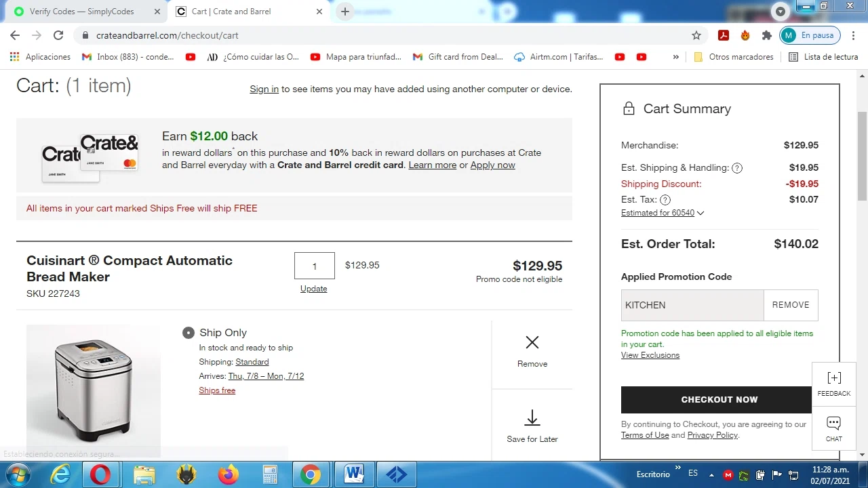Open the Gift card from Deal... bookmark
This screenshot has width=868, height=488.
(458, 57)
